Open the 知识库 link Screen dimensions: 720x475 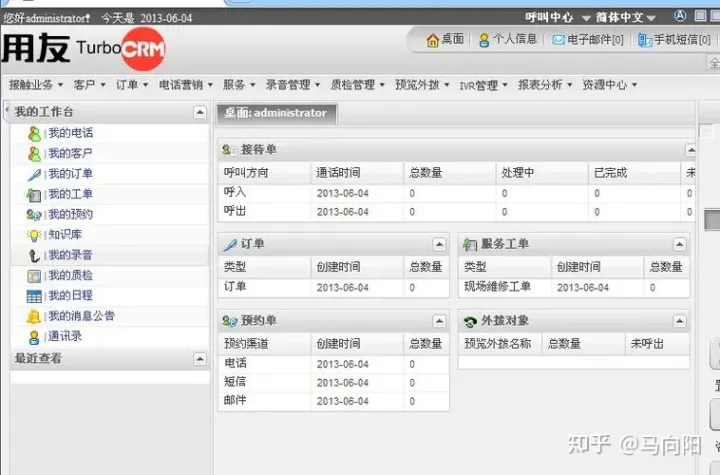click(x=65, y=235)
